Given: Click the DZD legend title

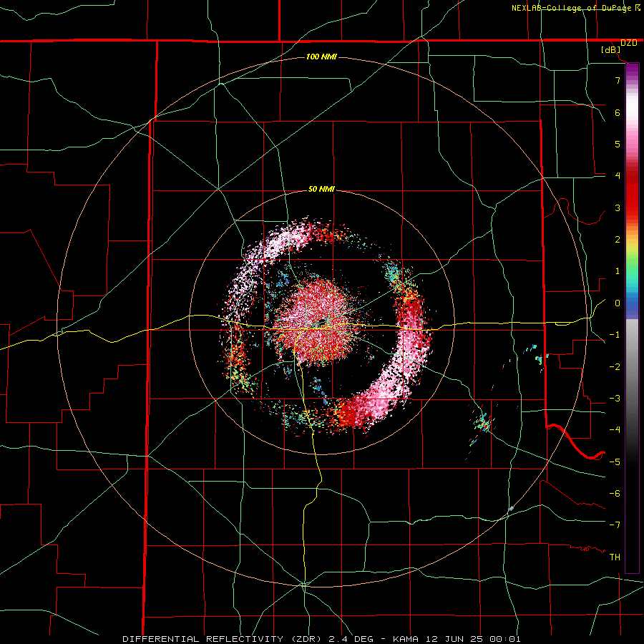Looking at the screenshot, I should (x=628, y=43).
